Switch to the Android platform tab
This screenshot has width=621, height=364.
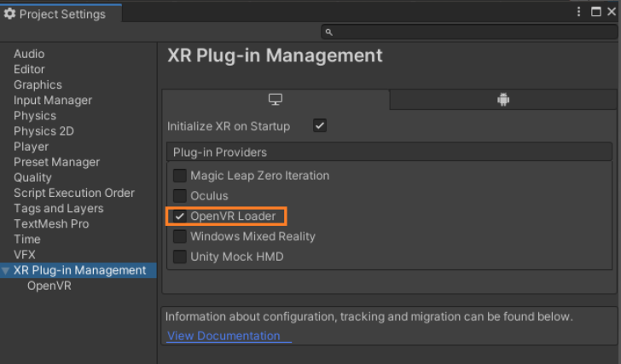pos(503,100)
